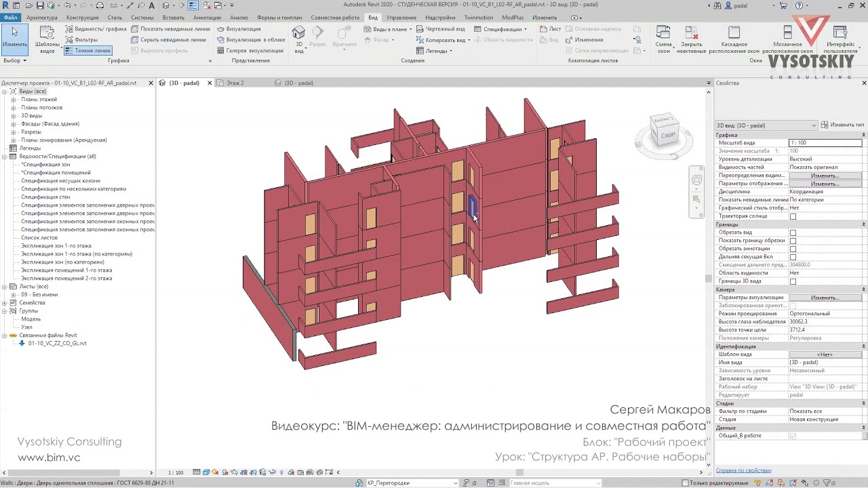The image size is (868, 488).
Task: Toggle Дальняя секущая Вкл checkbox
Action: point(793,257)
